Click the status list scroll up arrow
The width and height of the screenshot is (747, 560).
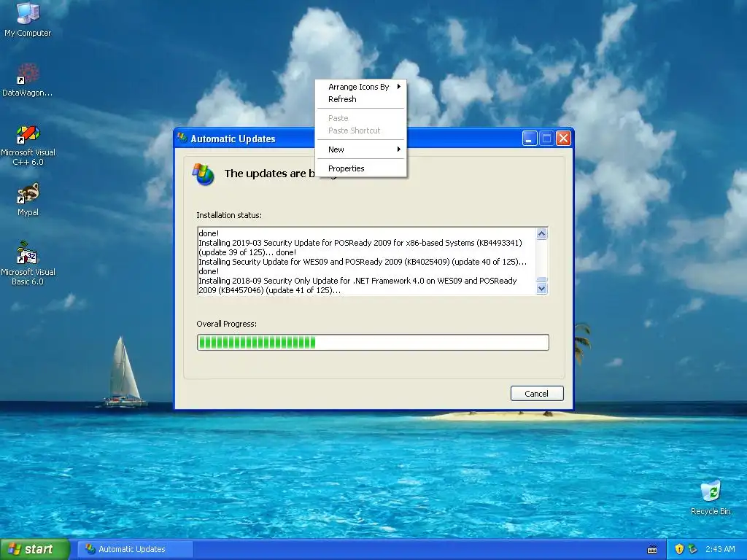(542, 234)
